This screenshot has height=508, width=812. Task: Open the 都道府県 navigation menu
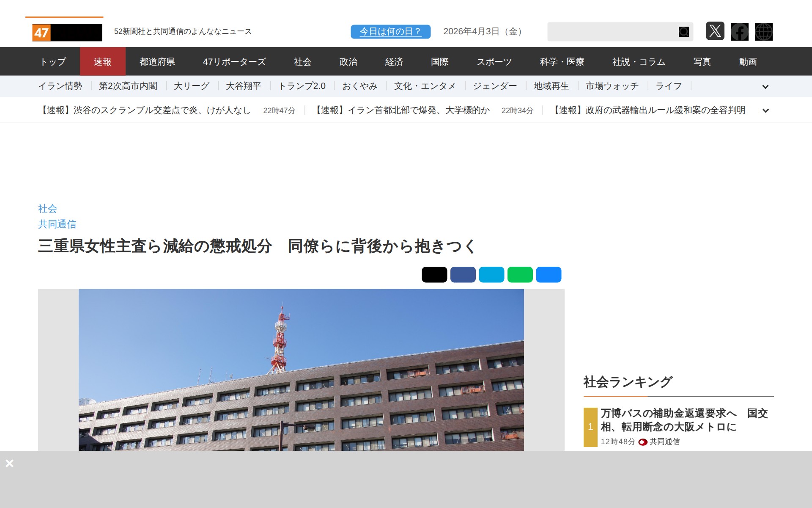[157, 62]
